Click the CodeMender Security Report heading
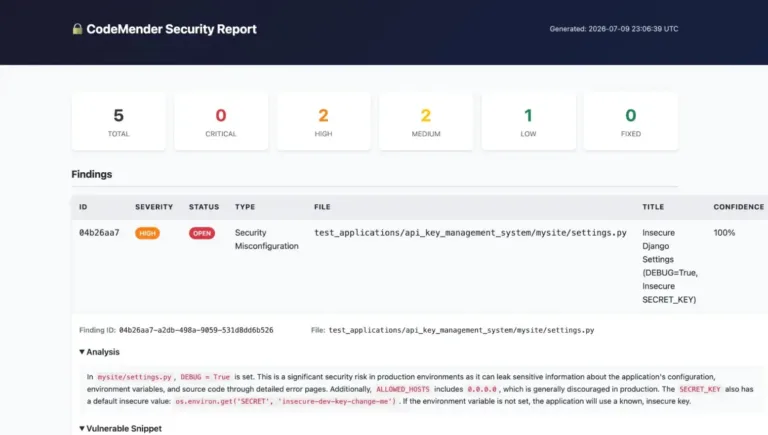This screenshot has height=435, width=768. (171, 29)
